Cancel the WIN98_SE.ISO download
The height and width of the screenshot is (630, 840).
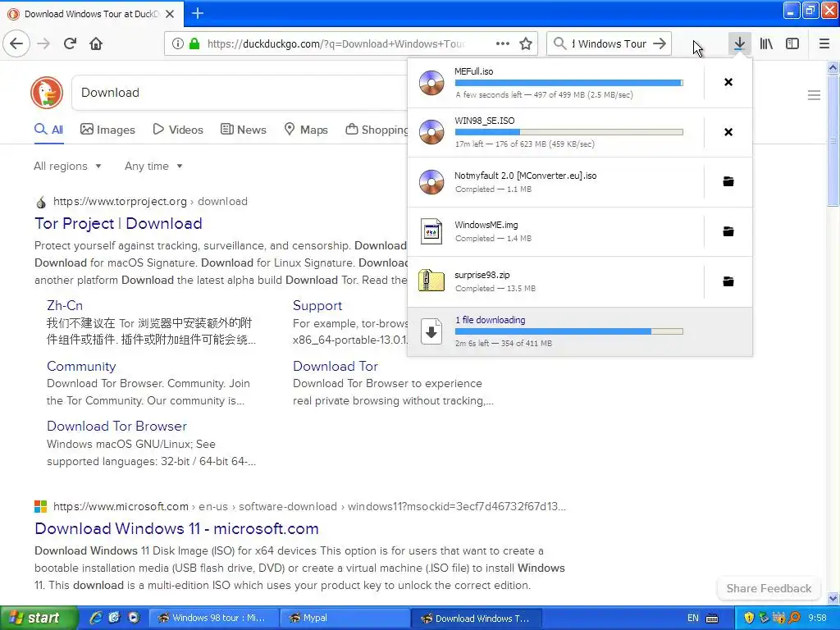728,132
